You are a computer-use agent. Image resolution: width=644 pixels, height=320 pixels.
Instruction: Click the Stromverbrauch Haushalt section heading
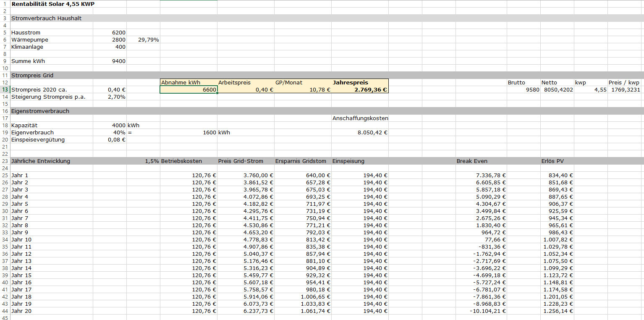click(46, 18)
